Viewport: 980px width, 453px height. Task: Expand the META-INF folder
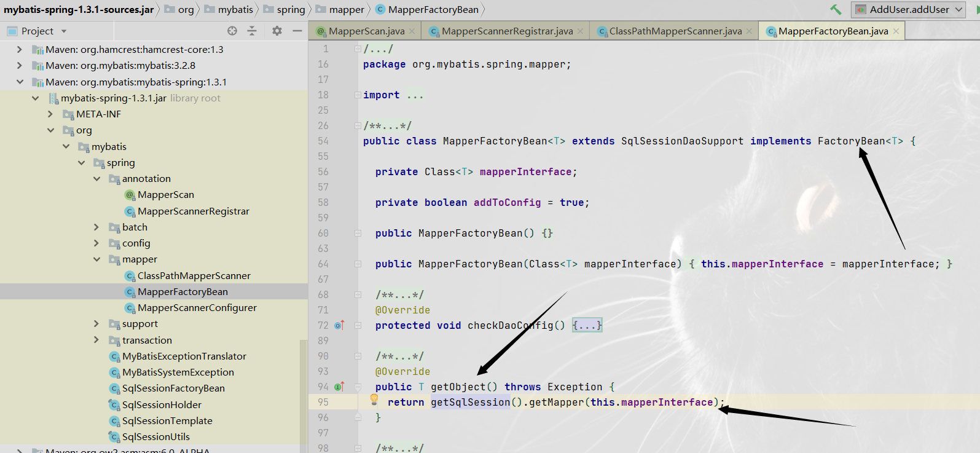point(50,114)
